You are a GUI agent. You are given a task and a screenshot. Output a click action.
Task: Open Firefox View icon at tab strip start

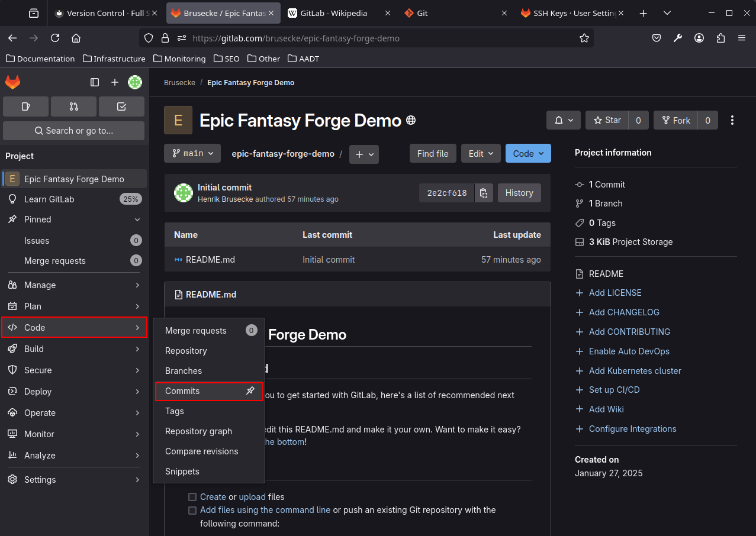(x=34, y=13)
